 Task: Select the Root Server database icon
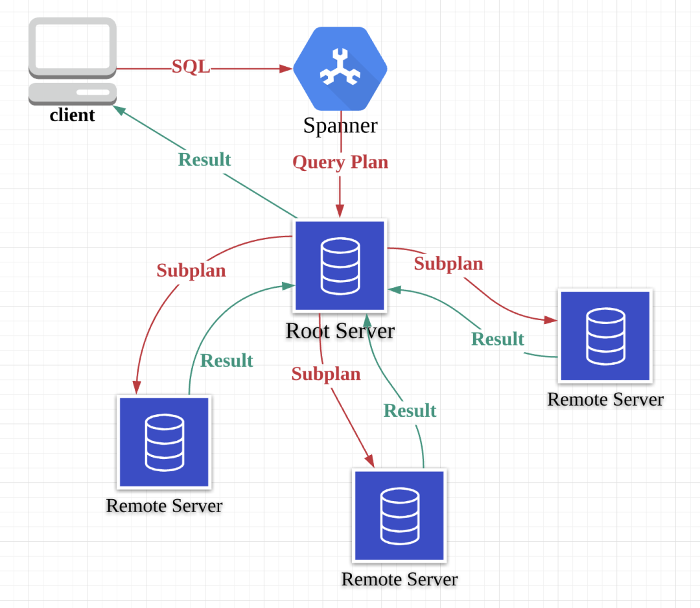click(340, 266)
